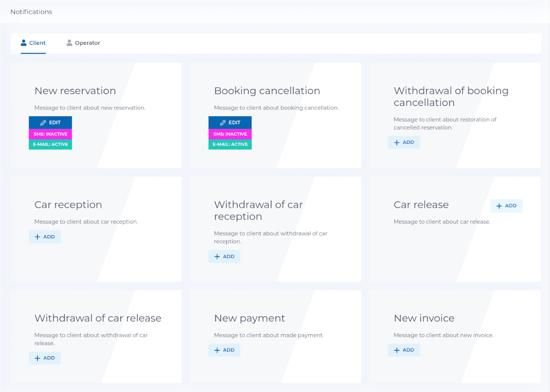
Task: Switch to the Operator tab
Action: [x=83, y=43]
